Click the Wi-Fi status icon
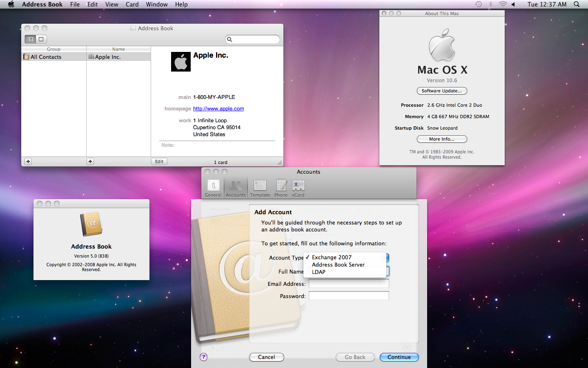The height and width of the screenshot is (368, 588). [503, 4]
